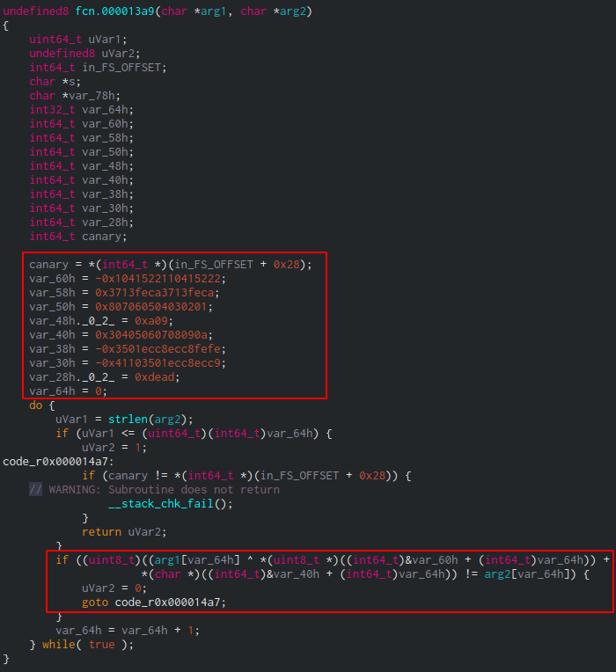Click the WARNING subroutine does not return comment

point(164,490)
